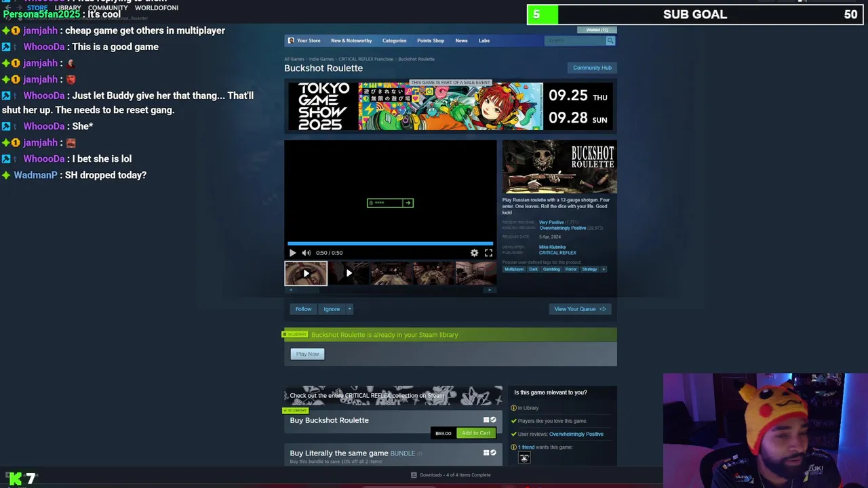Click All Games breadcrumb link
This screenshot has width=868, height=488.
pyautogui.click(x=294, y=59)
